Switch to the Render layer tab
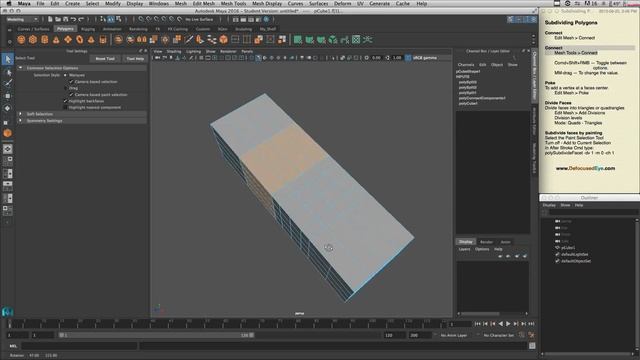640x360 pixels. click(486, 242)
